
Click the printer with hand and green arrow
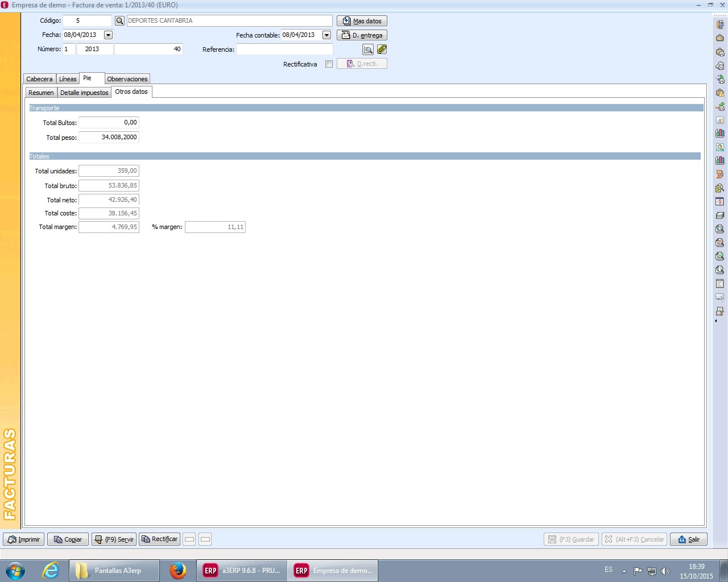coord(719,106)
